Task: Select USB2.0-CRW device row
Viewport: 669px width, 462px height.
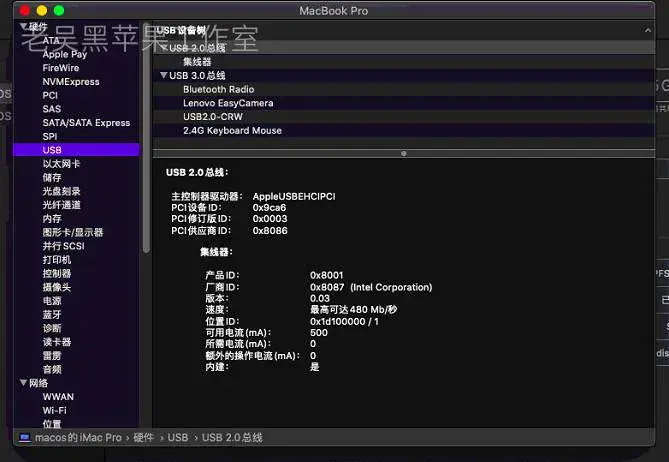Action: [404, 116]
